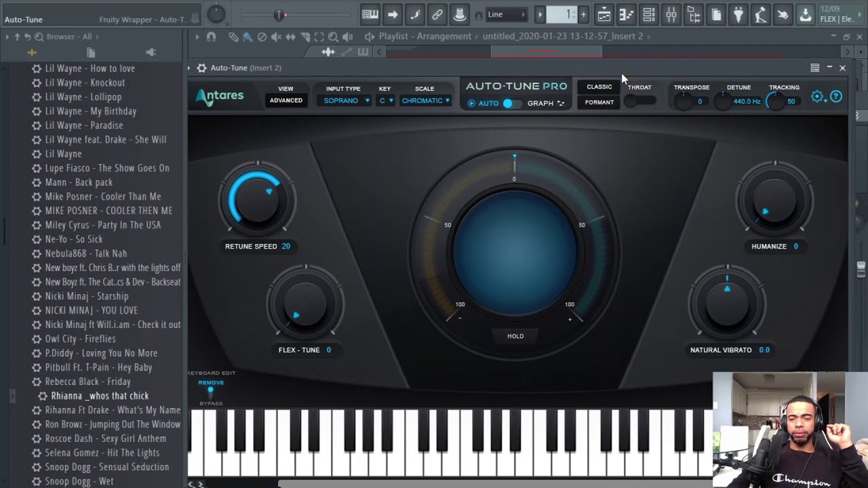Toggle typing keyboard to piano icon
The image size is (868, 488).
(x=370, y=14)
